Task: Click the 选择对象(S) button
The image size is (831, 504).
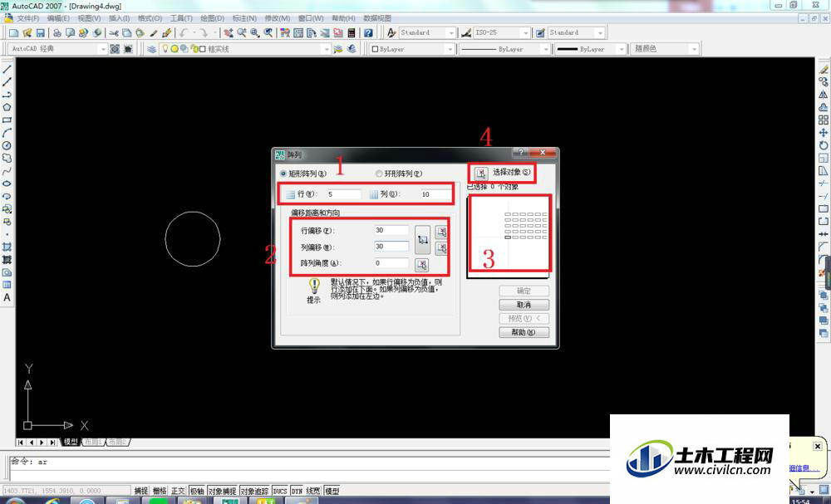Action: tap(511, 172)
